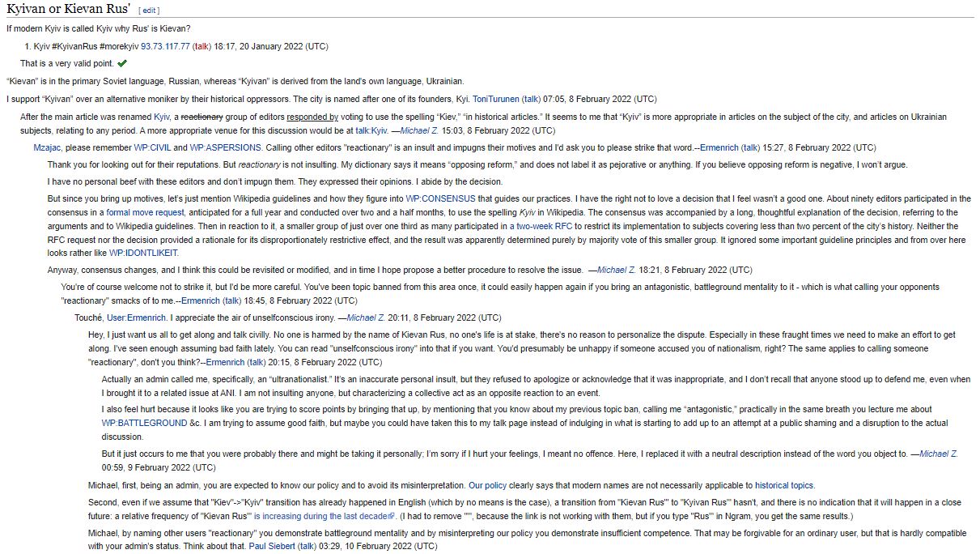Image resolution: width=980 pixels, height=554 pixels.
Task: Open the 93.73.117.77 IP user link
Action: [x=165, y=46]
